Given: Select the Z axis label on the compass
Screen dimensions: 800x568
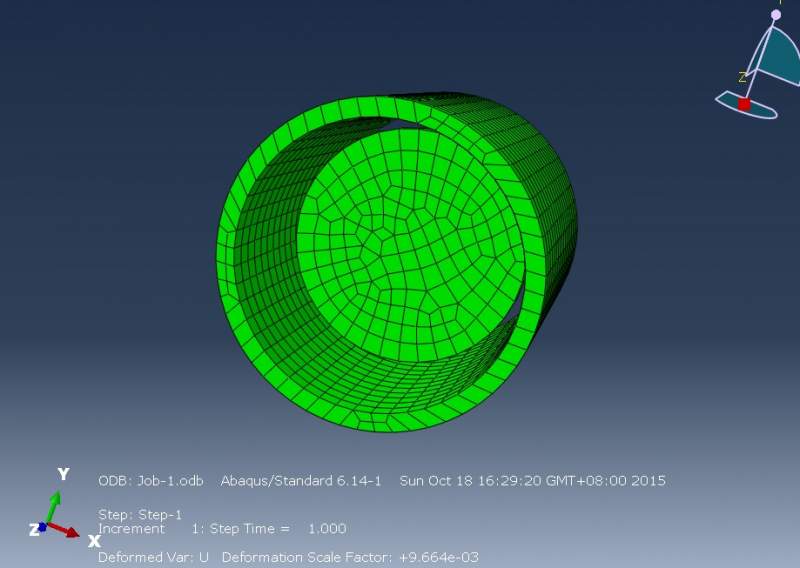Looking at the screenshot, I should click(x=742, y=78).
